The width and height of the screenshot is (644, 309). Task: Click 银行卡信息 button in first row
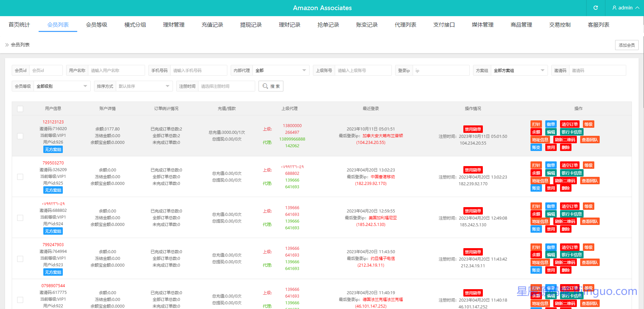[571, 132]
